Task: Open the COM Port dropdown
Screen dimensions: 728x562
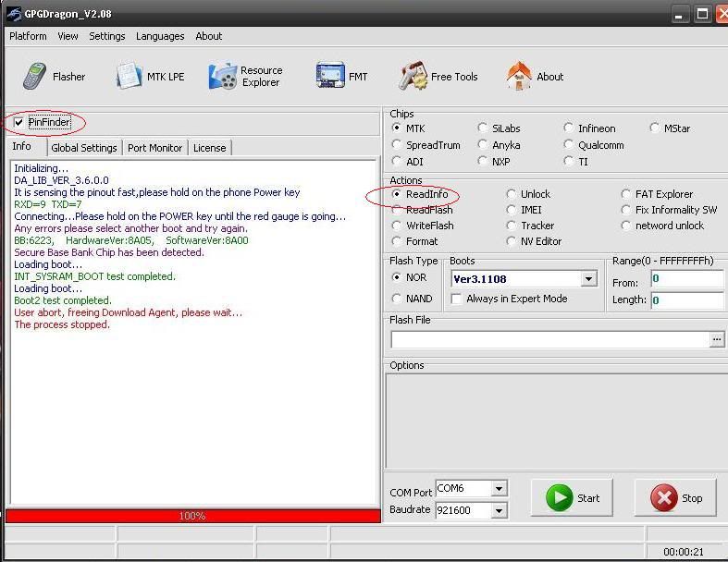Action: (499, 488)
